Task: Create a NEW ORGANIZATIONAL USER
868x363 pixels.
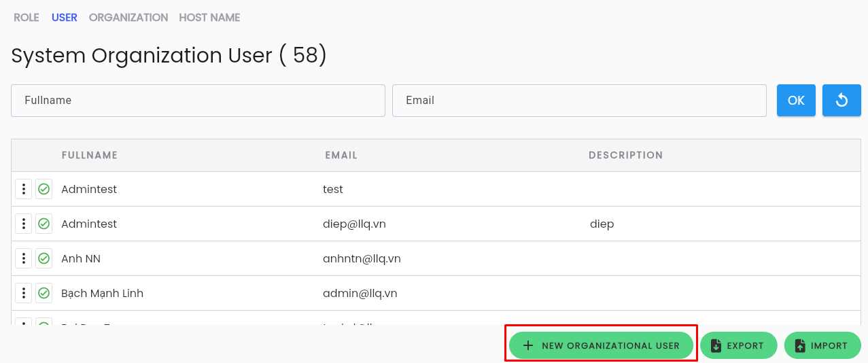Action: (601, 345)
